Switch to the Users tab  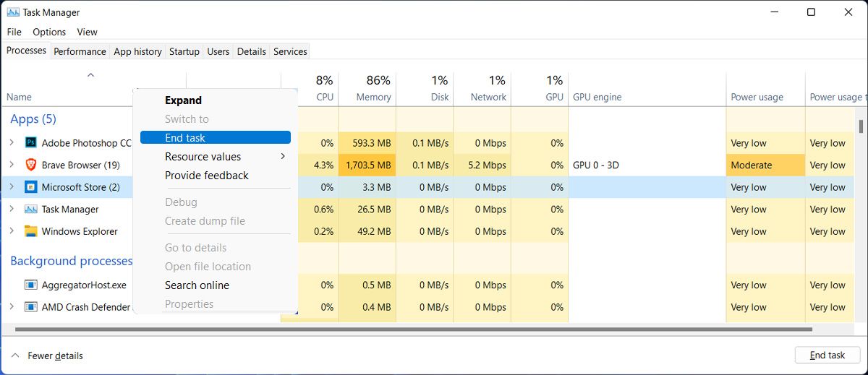pyautogui.click(x=218, y=51)
